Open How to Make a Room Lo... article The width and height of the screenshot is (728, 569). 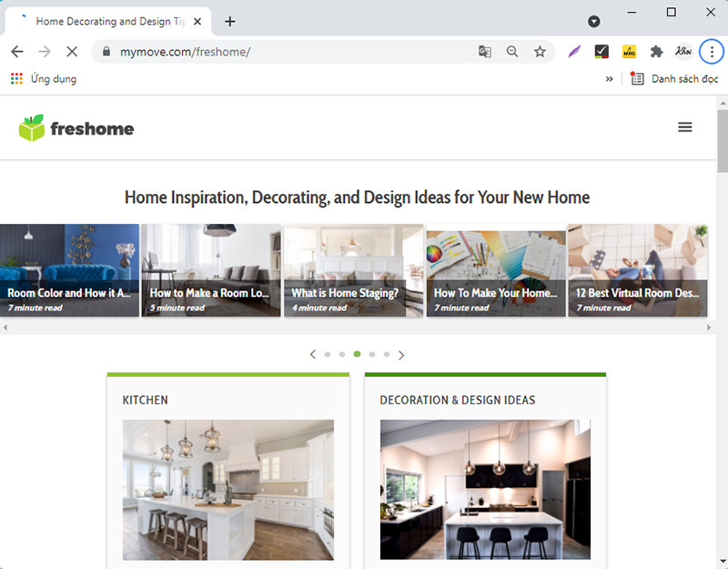[x=211, y=270]
